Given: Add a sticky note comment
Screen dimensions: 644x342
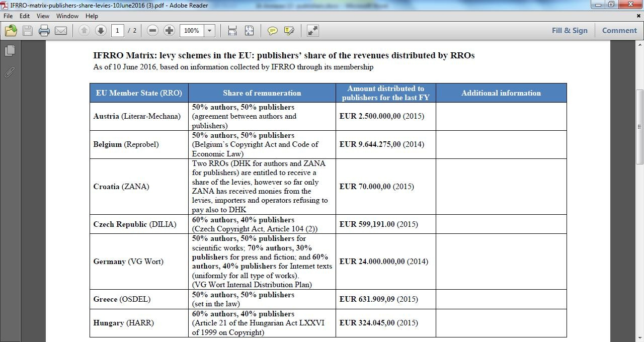Looking at the screenshot, I should click(x=272, y=31).
